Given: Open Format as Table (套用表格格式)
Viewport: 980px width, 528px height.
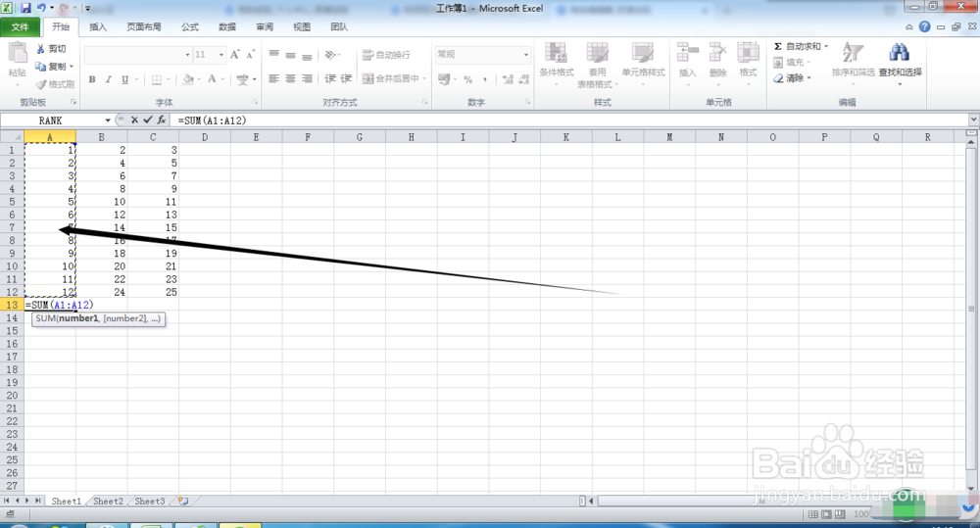Looking at the screenshot, I should (598, 65).
